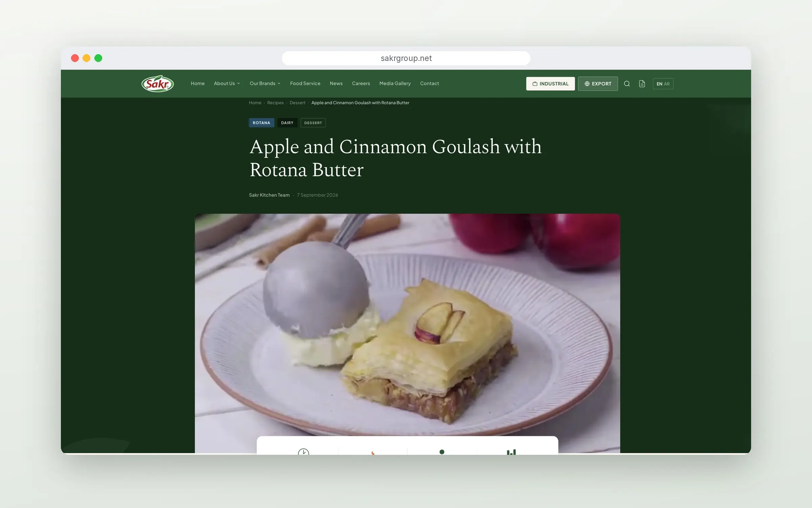This screenshot has height=508, width=812.
Task: Click the green maximize window button
Action: [x=98, y=58]
